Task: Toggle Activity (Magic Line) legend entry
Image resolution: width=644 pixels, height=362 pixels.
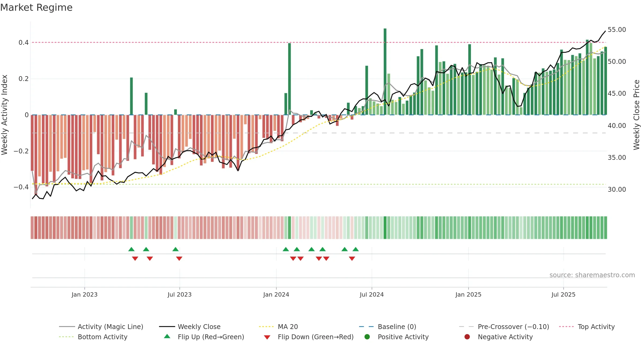Action: click(101, 327)
